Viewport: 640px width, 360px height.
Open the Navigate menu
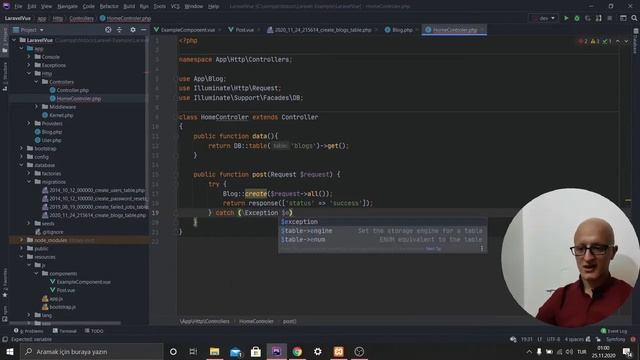[67, 6]
